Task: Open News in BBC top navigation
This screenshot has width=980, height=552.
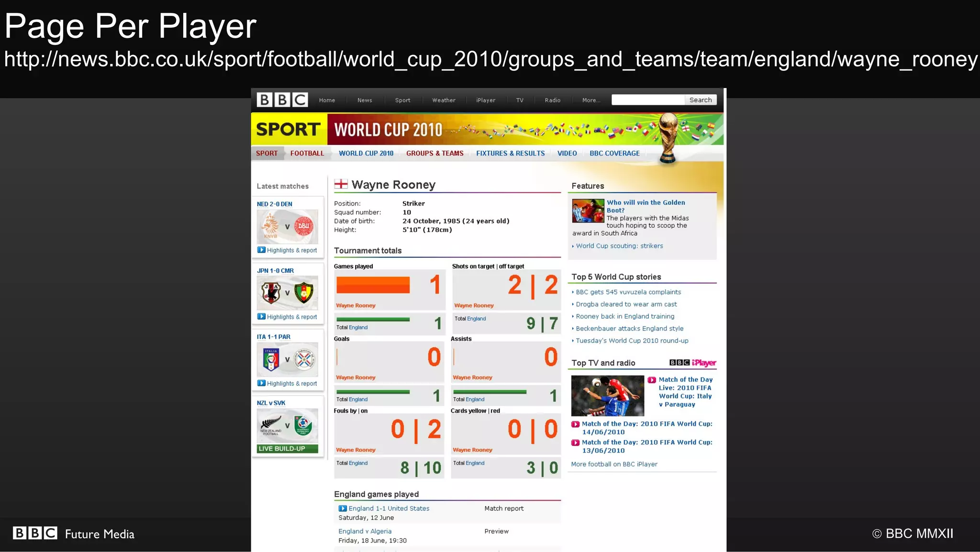Action: [x=365, y=100]
